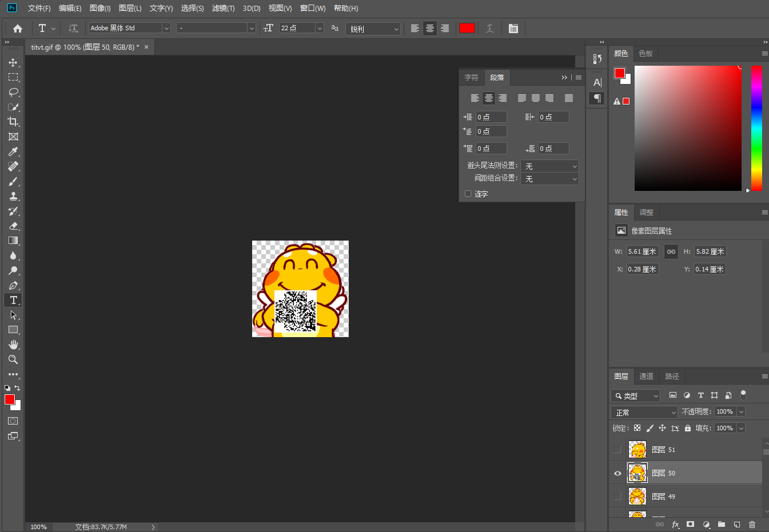Toggle layer filter on/off switch
Image resolution: width=769 pixels, height=532 pixels.
point(743,395)
